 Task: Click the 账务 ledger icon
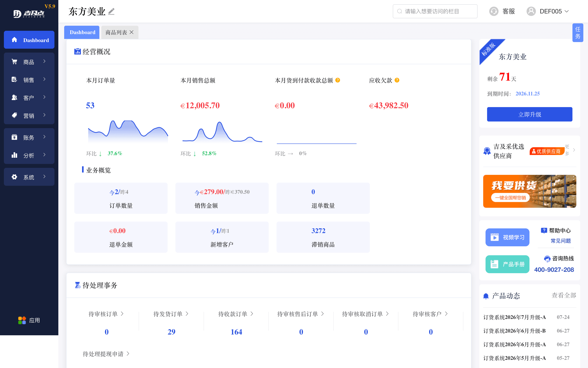click(x=14, y=137)
